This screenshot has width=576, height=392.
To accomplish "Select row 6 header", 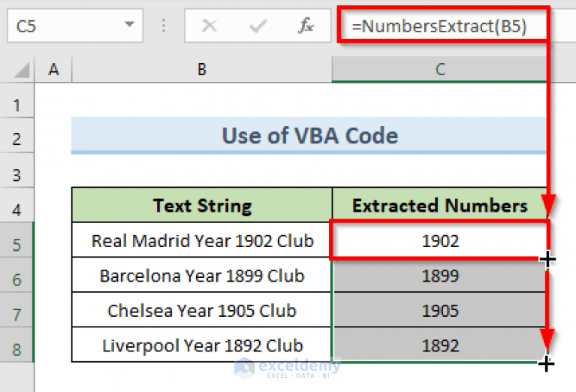I will pos(17,275).
